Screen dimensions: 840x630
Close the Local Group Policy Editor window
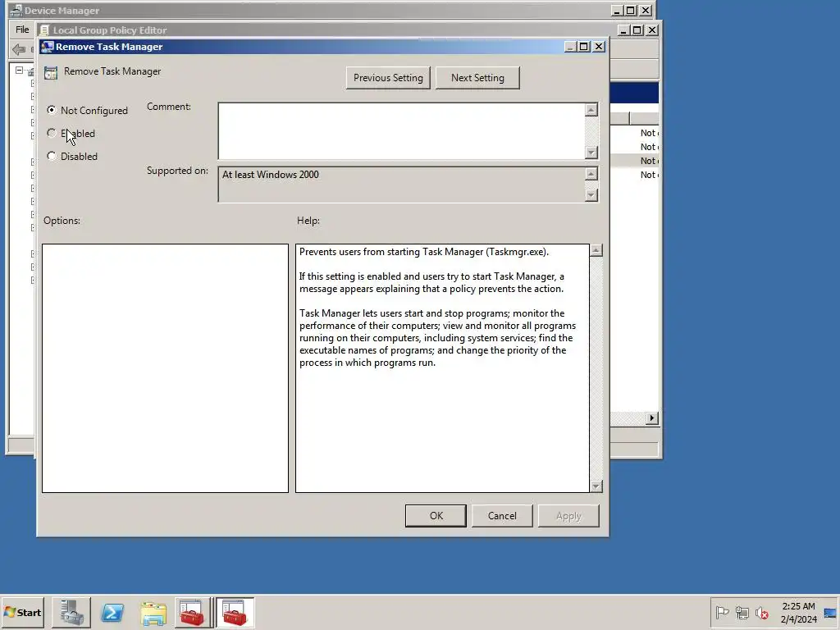[652, 30]
